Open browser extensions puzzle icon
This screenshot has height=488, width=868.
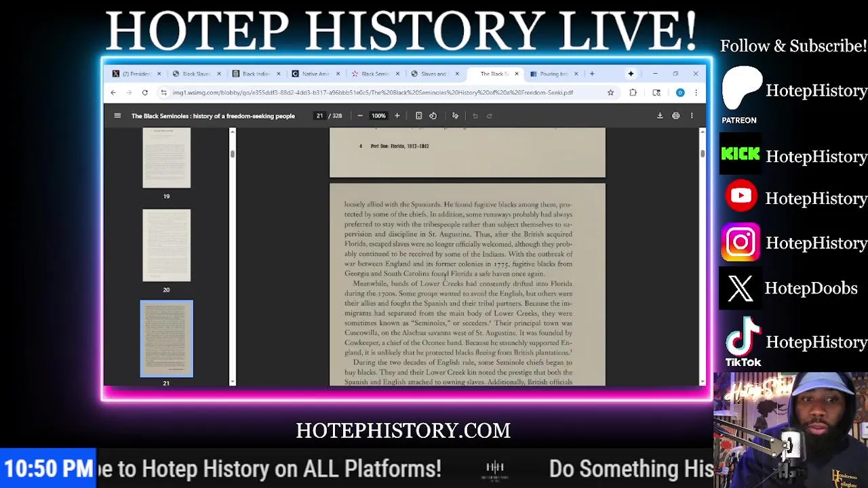633,93
